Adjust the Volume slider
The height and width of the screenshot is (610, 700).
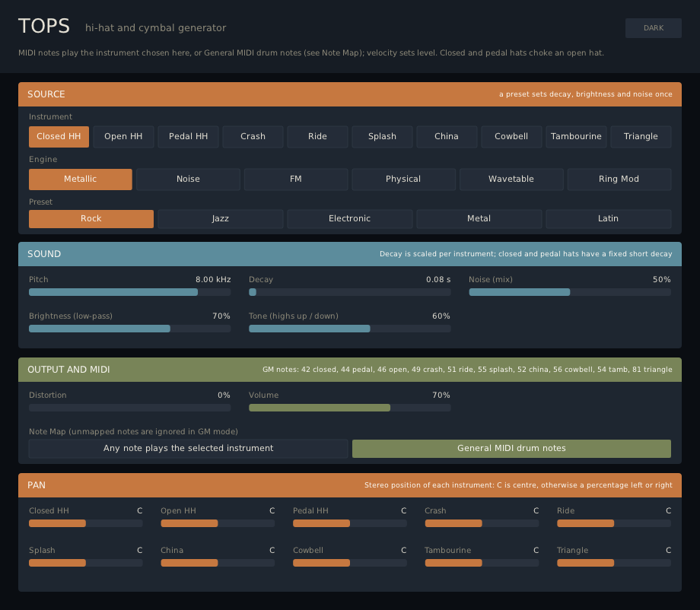tap(349, 408)
